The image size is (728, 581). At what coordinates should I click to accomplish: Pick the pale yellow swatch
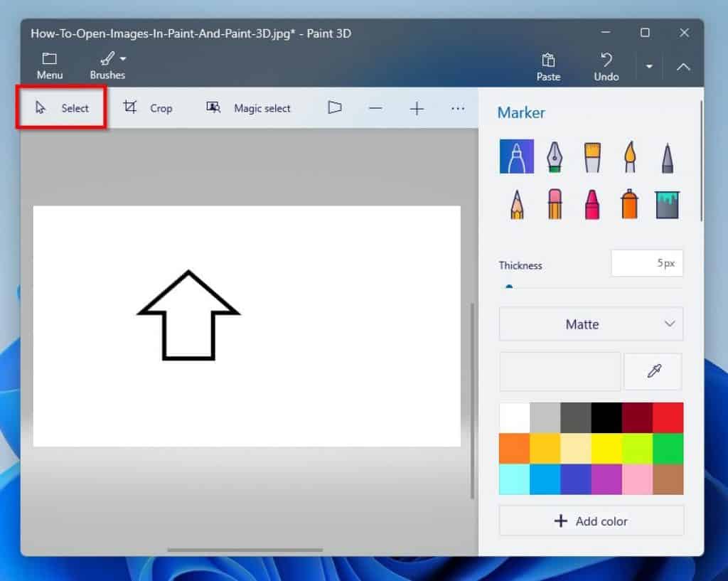point(575,448)
